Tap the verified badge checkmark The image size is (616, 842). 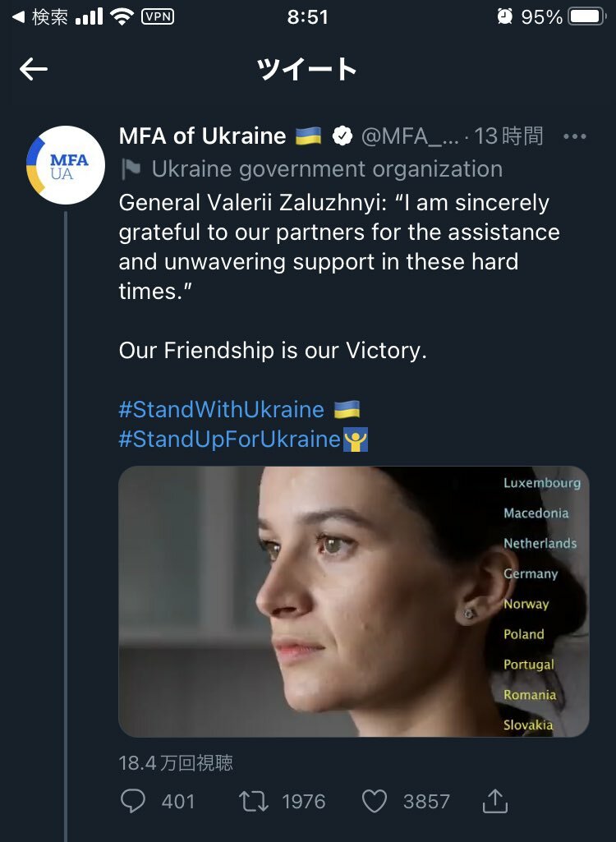pos(342,136)
